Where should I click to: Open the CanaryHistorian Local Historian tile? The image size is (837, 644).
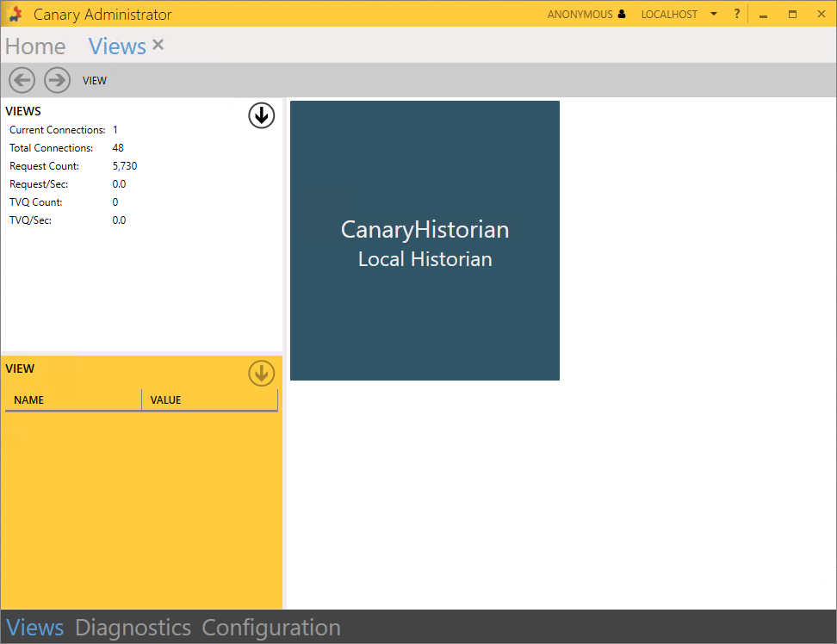click(x=425, y=241)
